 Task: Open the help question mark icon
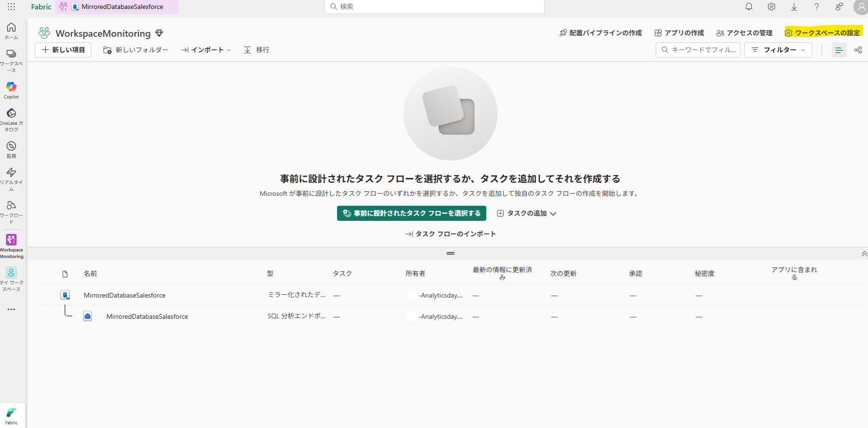(x=817, y=7)
